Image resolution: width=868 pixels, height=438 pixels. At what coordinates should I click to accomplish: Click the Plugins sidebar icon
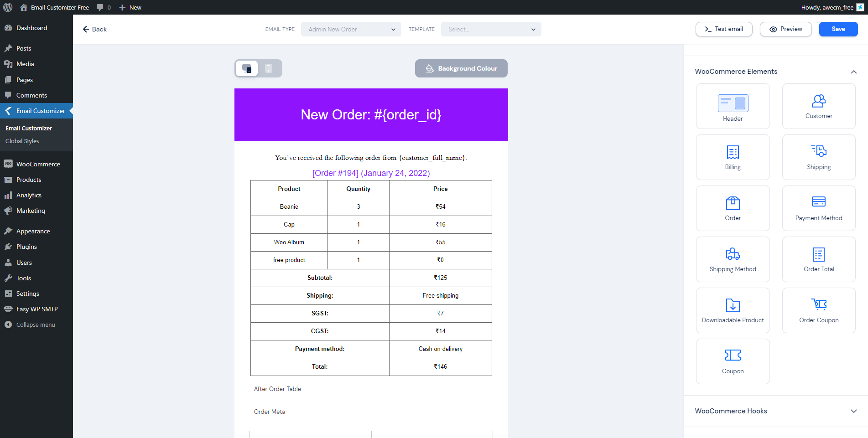pos(8,247)
